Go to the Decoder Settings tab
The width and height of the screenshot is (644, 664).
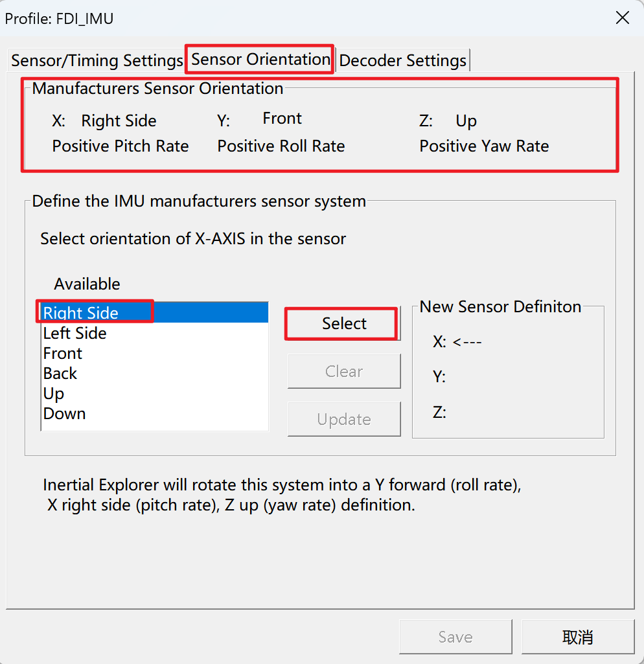tap(402, 60)
